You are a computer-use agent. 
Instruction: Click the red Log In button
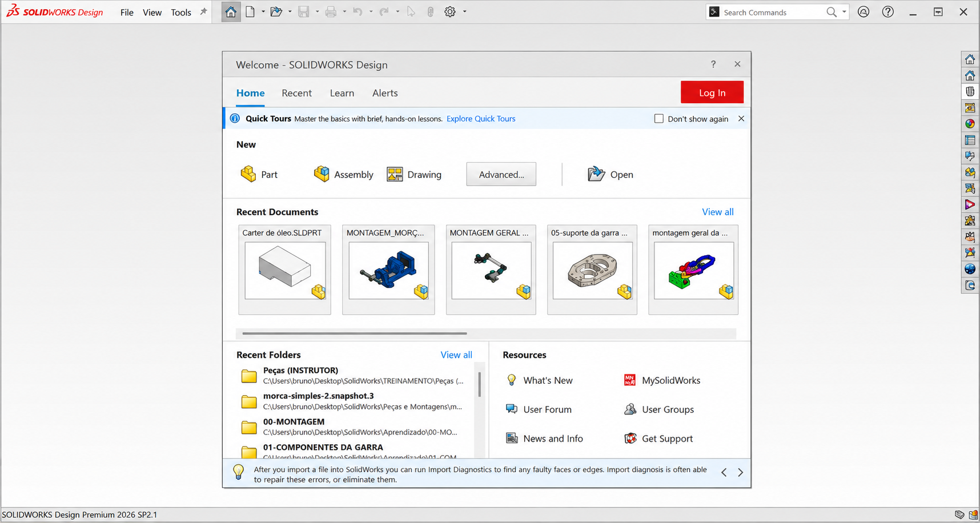pyautogui.click(x=712, y=92)
